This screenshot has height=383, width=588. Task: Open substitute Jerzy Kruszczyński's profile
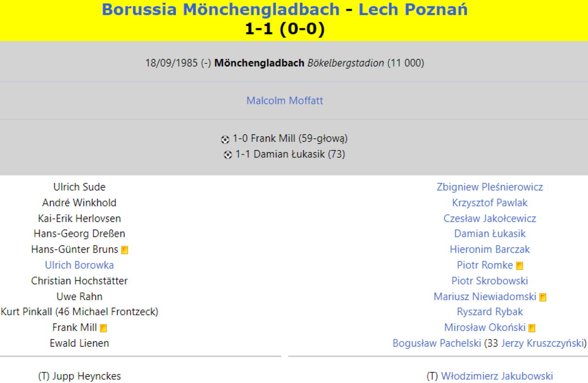(x=542, y=343)
